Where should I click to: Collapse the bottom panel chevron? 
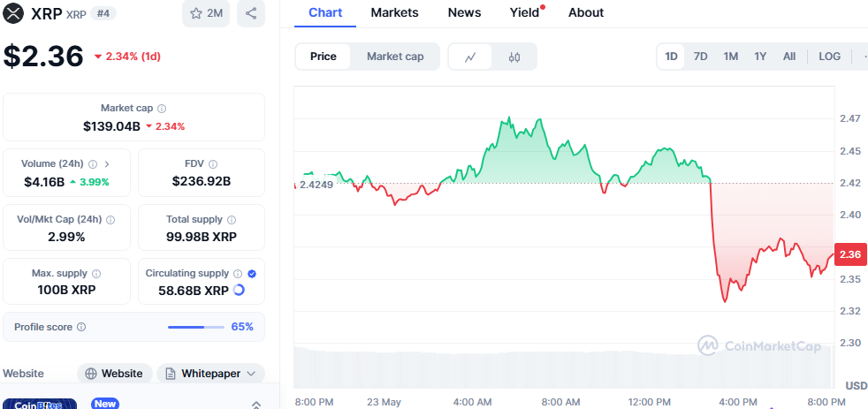pos(255,405)
